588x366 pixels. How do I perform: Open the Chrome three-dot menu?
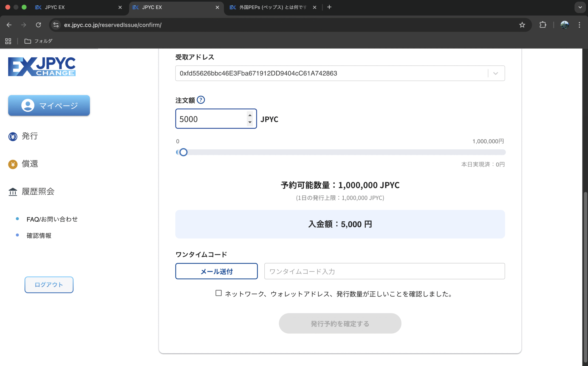coord(579,25)
